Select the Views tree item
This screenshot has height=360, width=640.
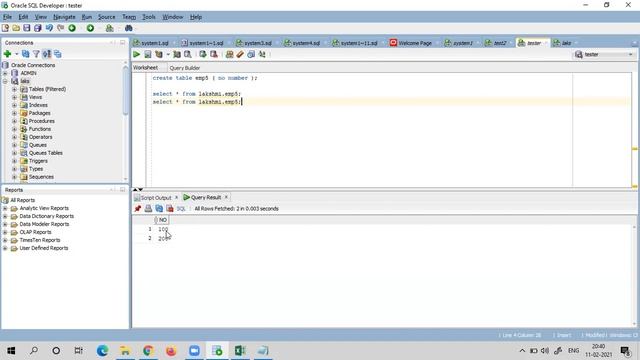(35, 97)
